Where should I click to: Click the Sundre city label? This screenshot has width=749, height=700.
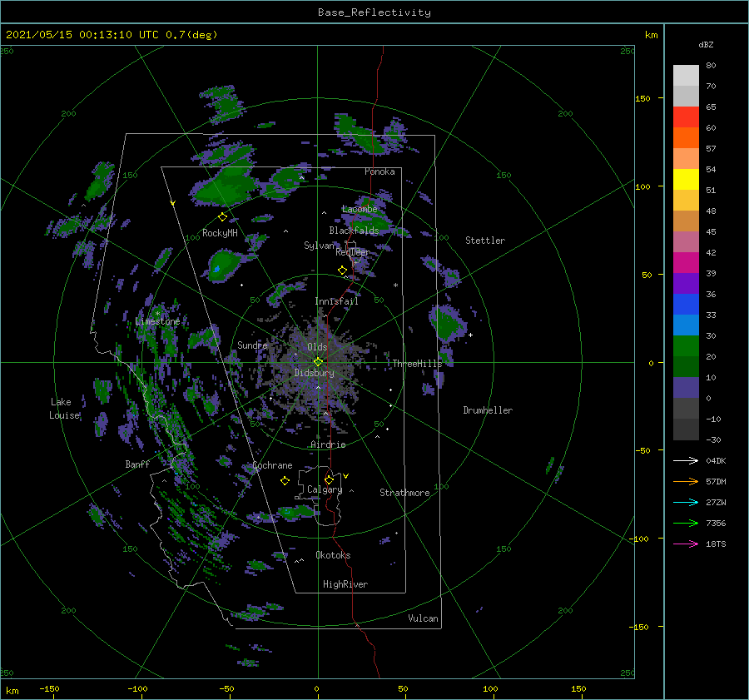(252, 345)
